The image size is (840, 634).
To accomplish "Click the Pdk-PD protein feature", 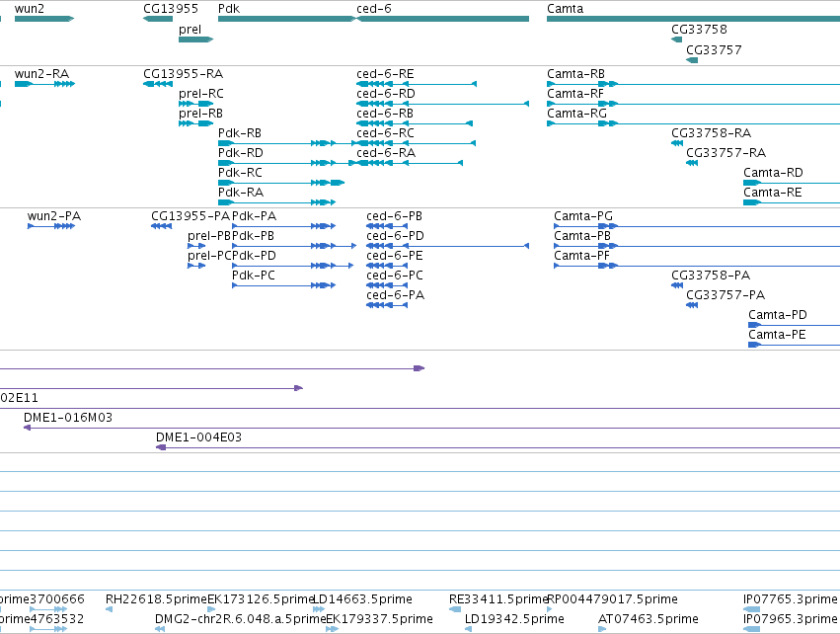I will 292,266.
